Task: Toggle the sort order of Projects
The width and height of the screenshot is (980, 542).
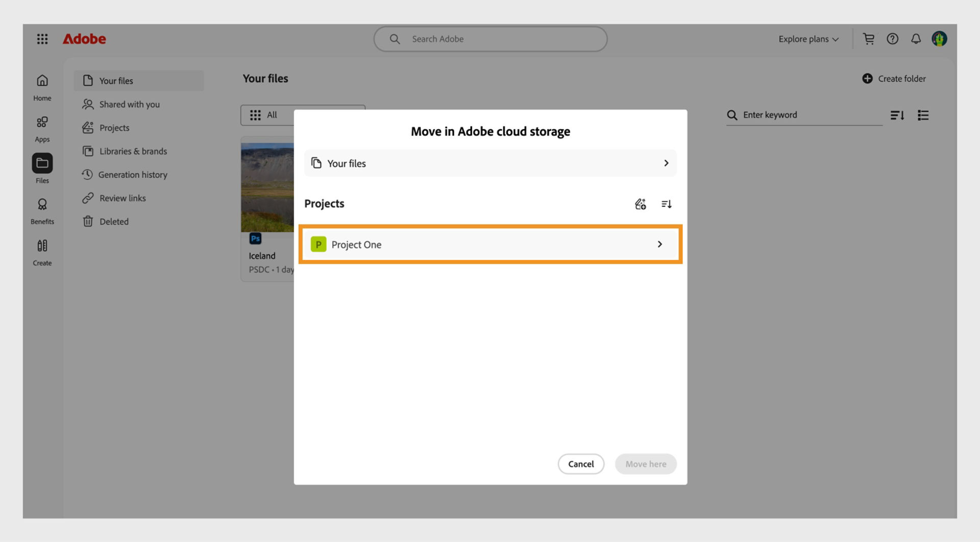Action: click(x=666, y=203)
